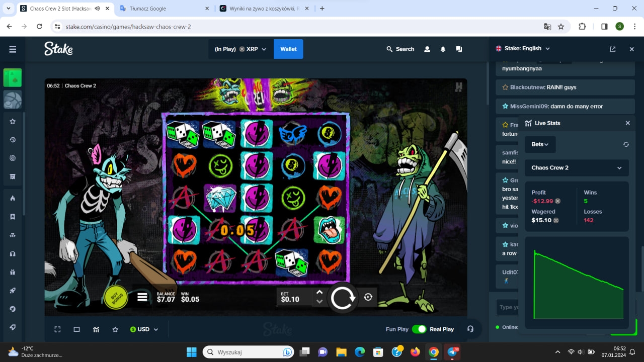The height and width of the screenshot is (362, 644).
Task: Open the Search in Stake header
Action: point(400,49)
